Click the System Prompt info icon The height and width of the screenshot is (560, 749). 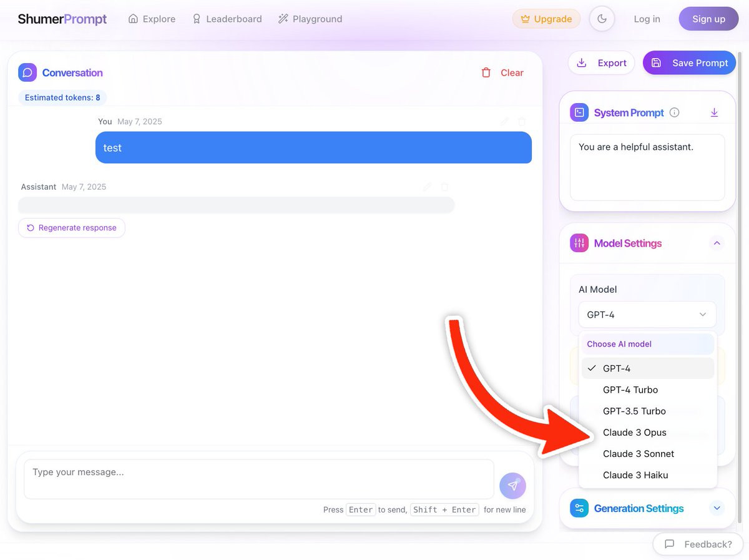click(674, 112)
